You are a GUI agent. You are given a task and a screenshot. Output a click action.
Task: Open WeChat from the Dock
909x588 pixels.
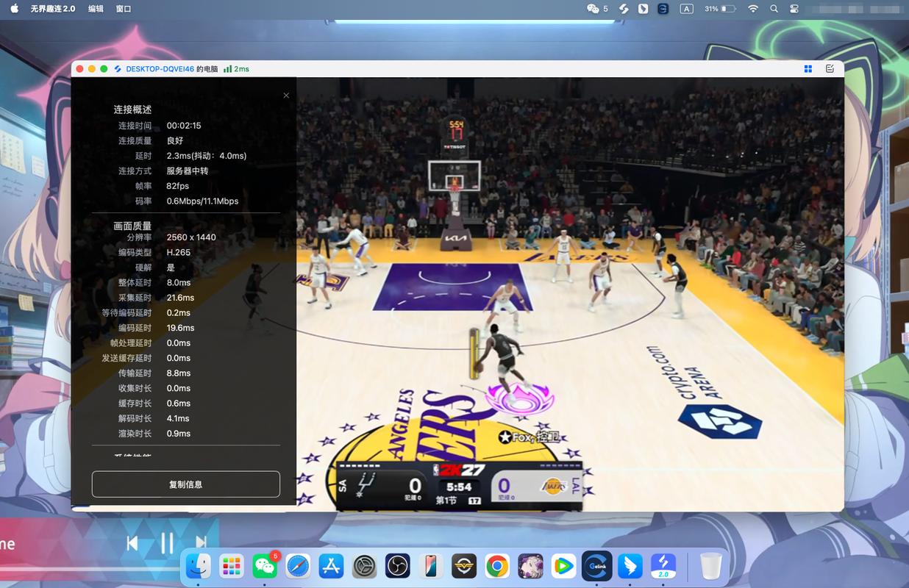[265, 566]
